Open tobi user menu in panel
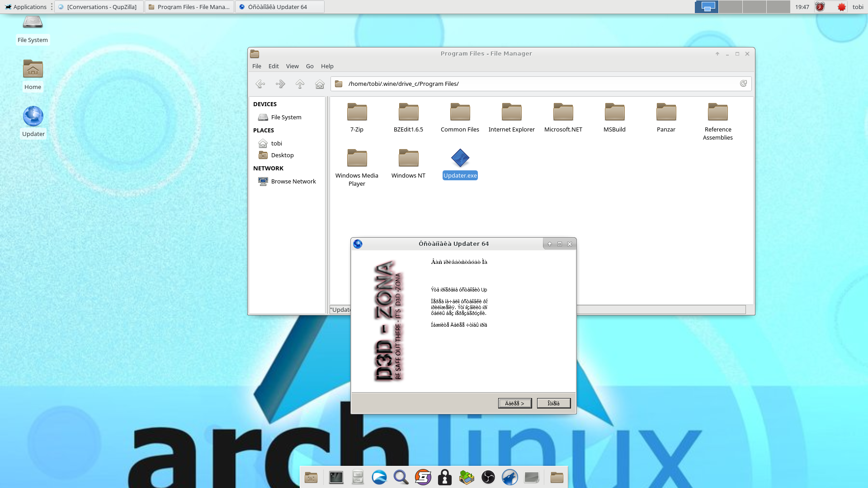Image resolution: width=868 pixels, height=488 pixels. click(858, 7)
